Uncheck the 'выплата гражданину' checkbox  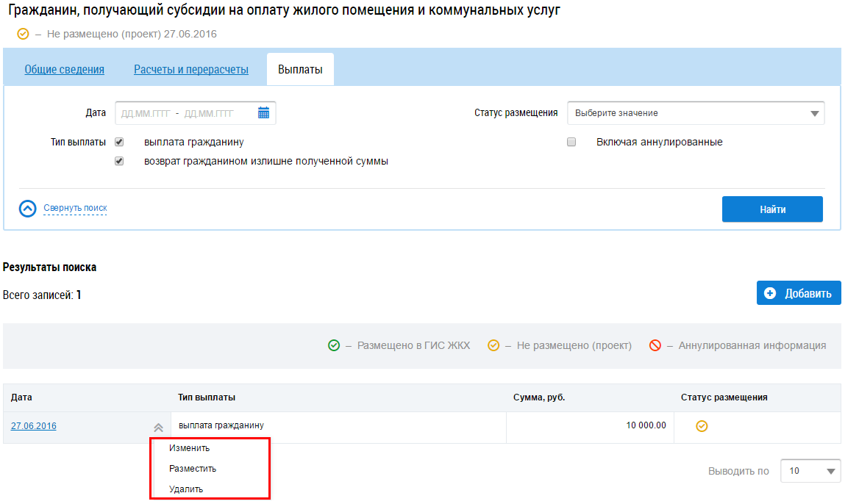[119, 142]
